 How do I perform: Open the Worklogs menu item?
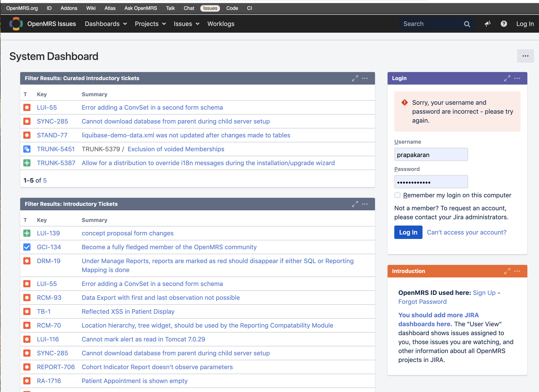221,24
